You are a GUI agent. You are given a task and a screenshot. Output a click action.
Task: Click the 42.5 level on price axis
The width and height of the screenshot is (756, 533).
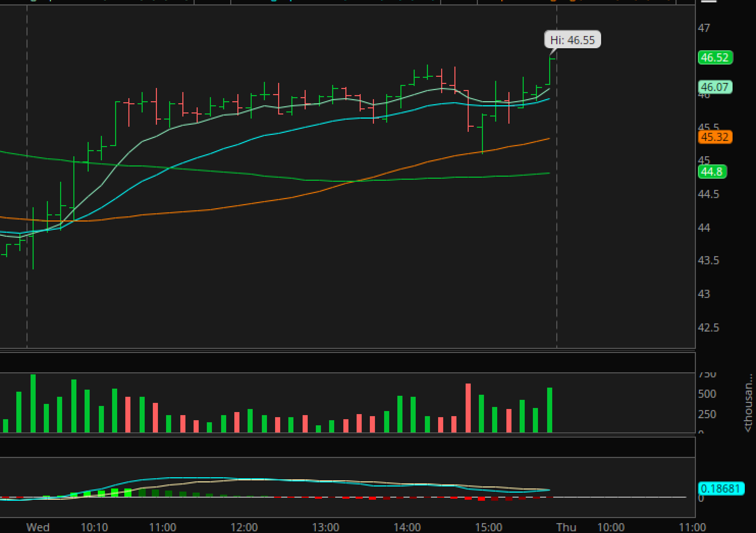(708, 327)
